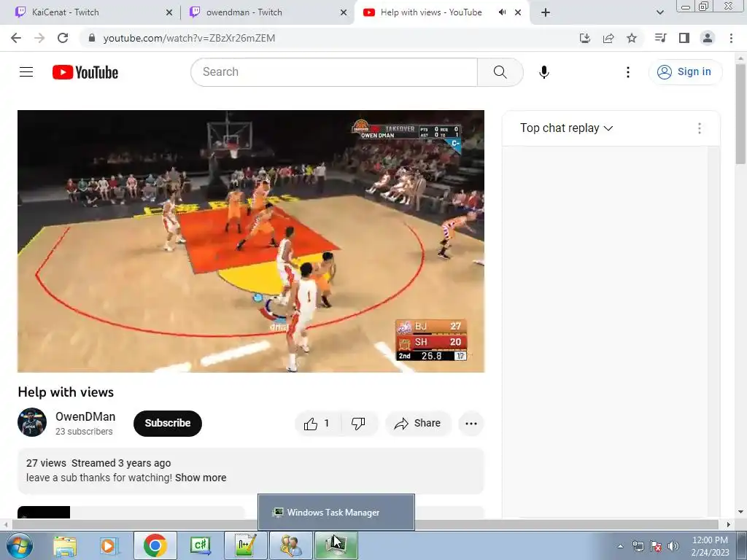Image resolution: width=747 pixels, height=560 pixels.
Task: Toggle the browser side panel
Action: (684, 38)
